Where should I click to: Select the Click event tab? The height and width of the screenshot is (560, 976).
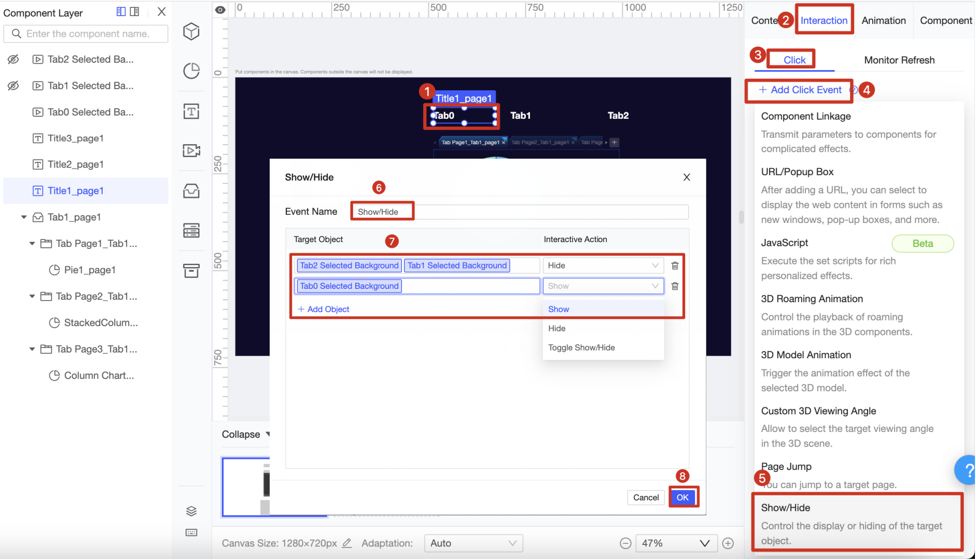click(794, 60)
